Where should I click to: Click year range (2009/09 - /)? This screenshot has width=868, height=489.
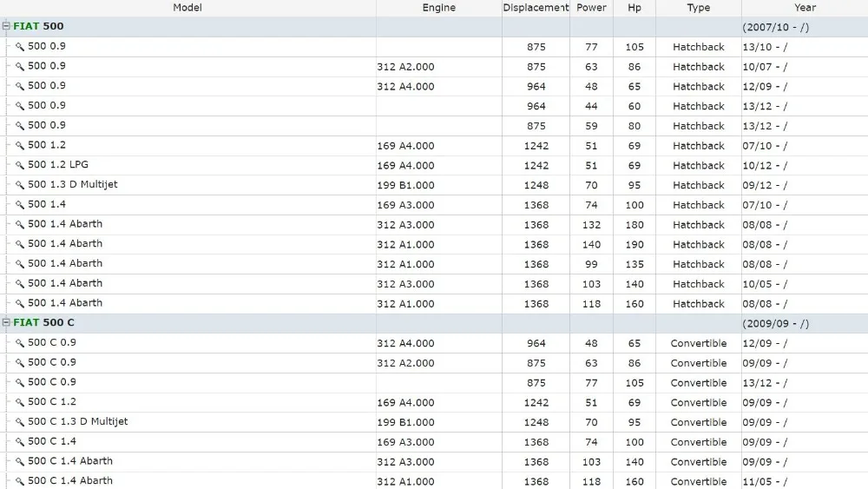tap(775, 323)
